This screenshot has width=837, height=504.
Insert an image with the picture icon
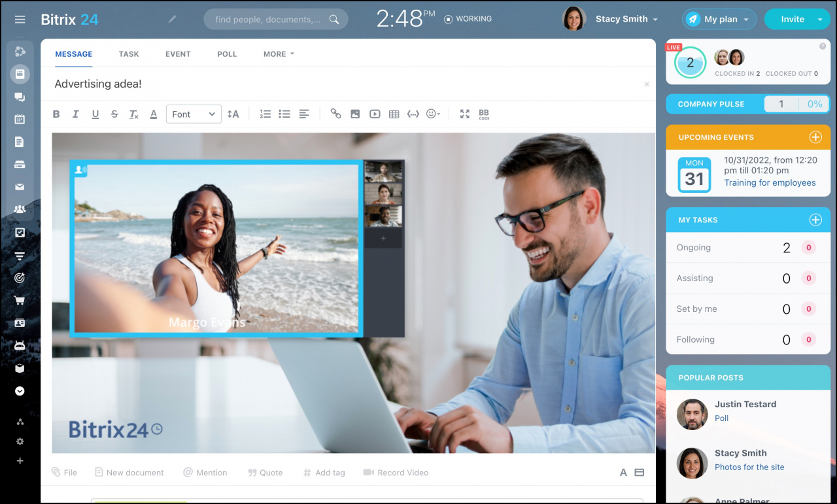355,114
